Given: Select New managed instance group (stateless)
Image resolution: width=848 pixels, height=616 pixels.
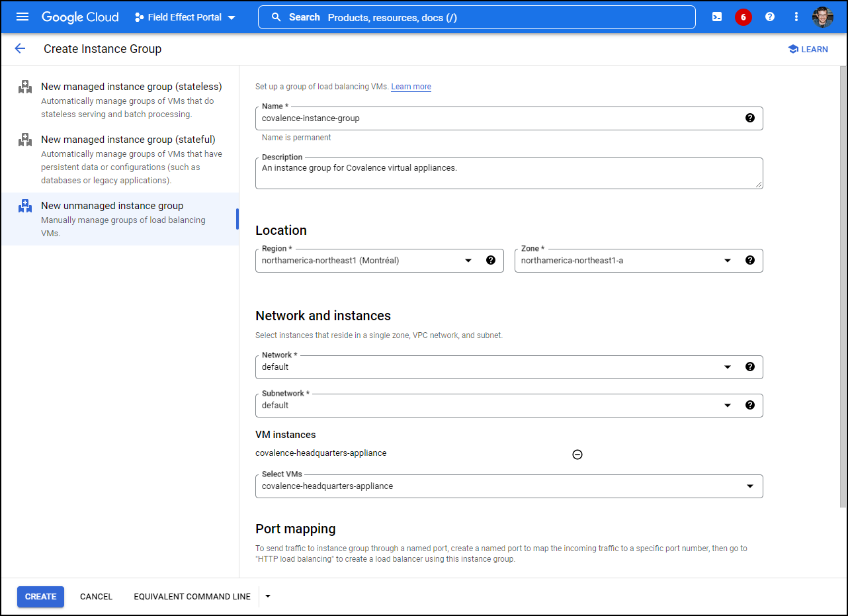Looking at the screenshot, I should click(120, 100).
